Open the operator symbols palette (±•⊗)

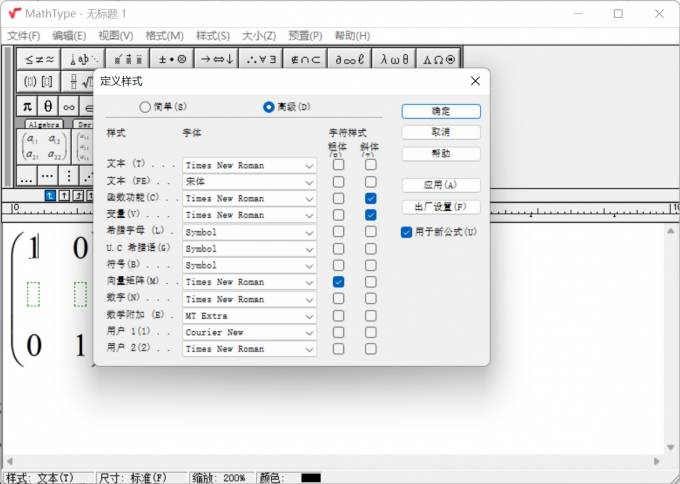coord(172,59)
